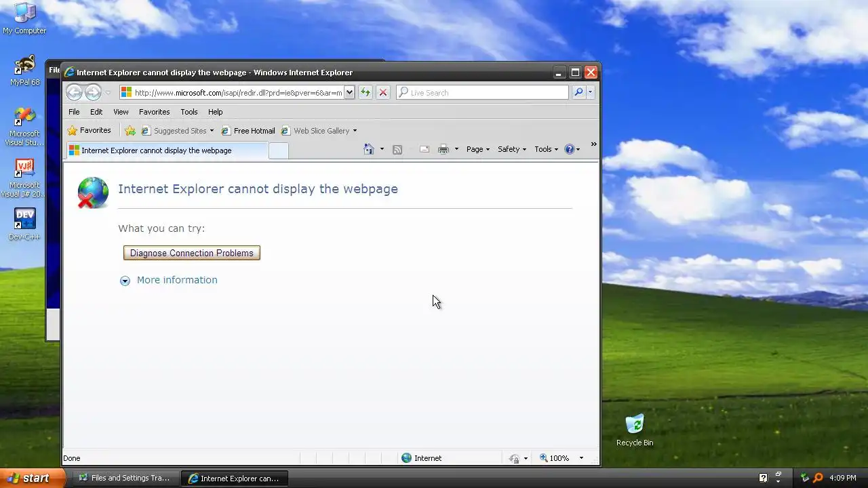The width and height of the screenshot is (868, 488).
Task: Click the Start button
Action: (33, 478)
